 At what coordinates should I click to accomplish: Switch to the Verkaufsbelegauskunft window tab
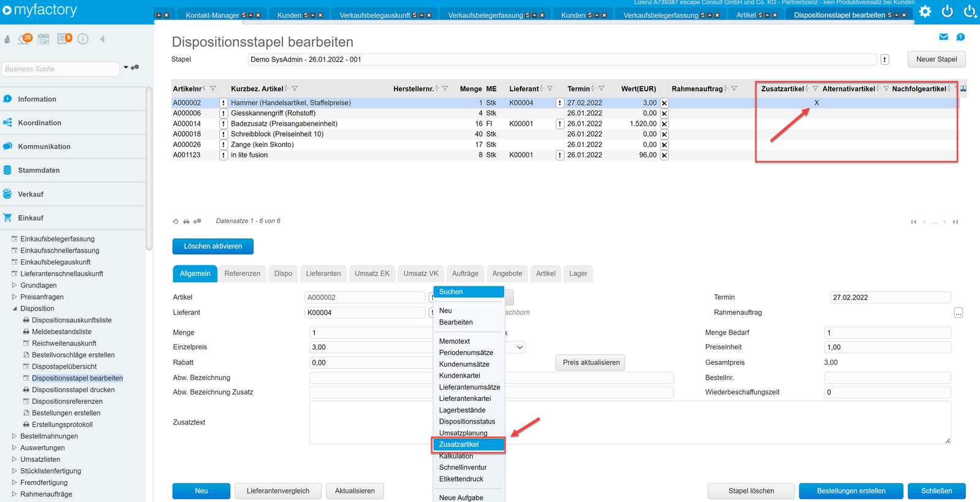click(375, 15)
